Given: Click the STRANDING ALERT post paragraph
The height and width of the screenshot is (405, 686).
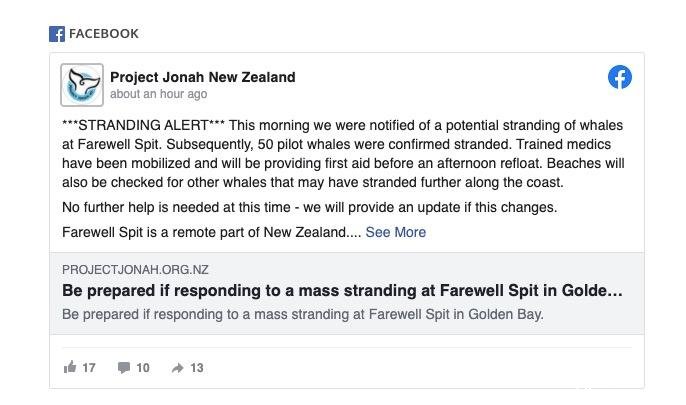Looking at the screenshot, I should coord(343,154).
